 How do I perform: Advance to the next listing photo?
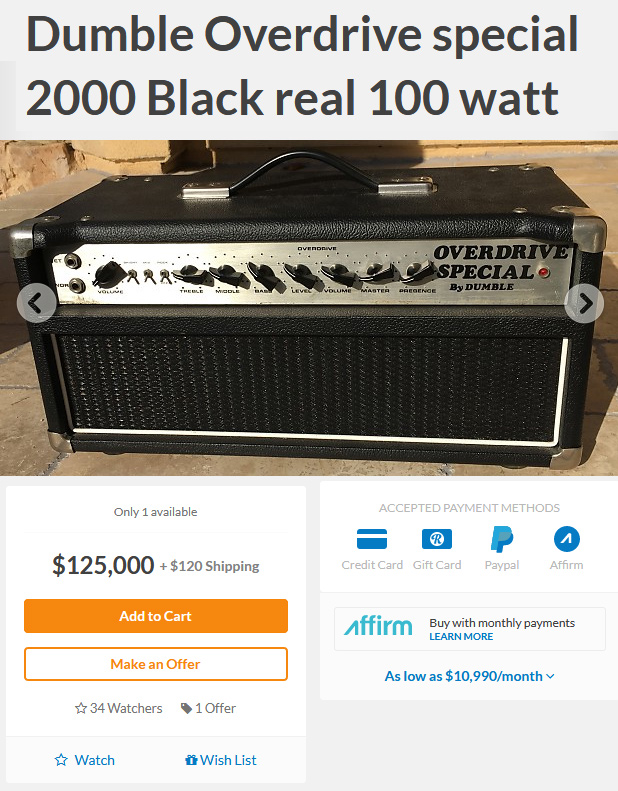pyautogui.click(x=584, y=303)
